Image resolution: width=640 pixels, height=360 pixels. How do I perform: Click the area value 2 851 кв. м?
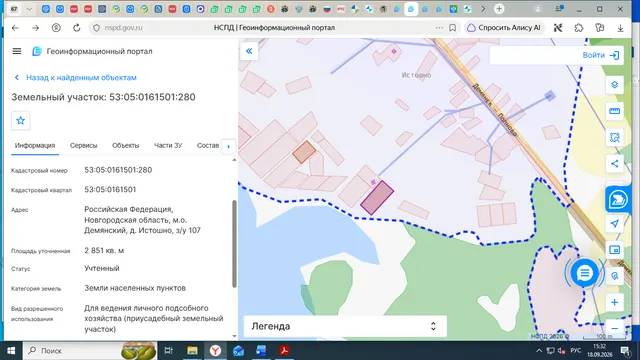[x=104, y=250]
